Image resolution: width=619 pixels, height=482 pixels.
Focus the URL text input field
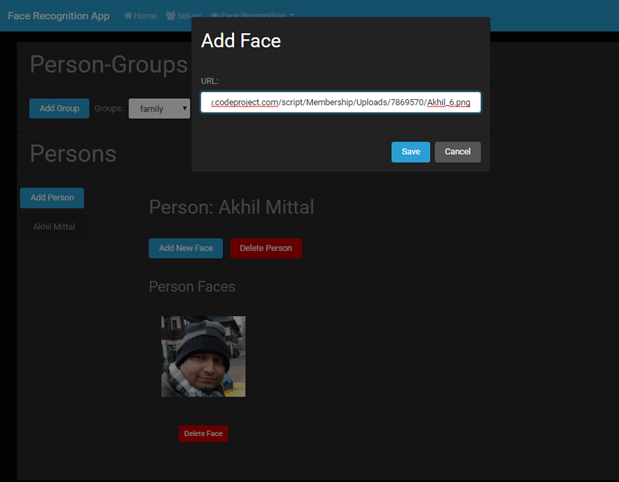coord(340,102)
